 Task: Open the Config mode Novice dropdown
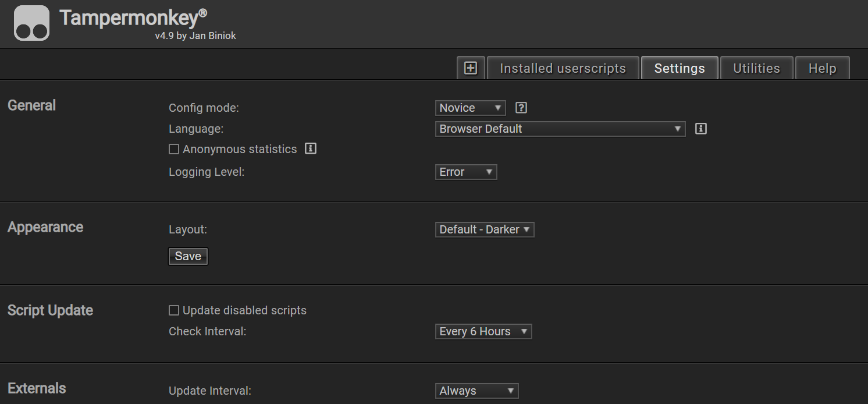pyautogui.click(x=471, y=108)
